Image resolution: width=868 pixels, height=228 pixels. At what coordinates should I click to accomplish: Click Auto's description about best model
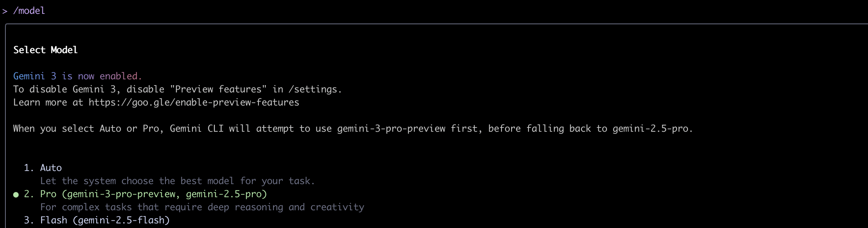tap(177, 181)
